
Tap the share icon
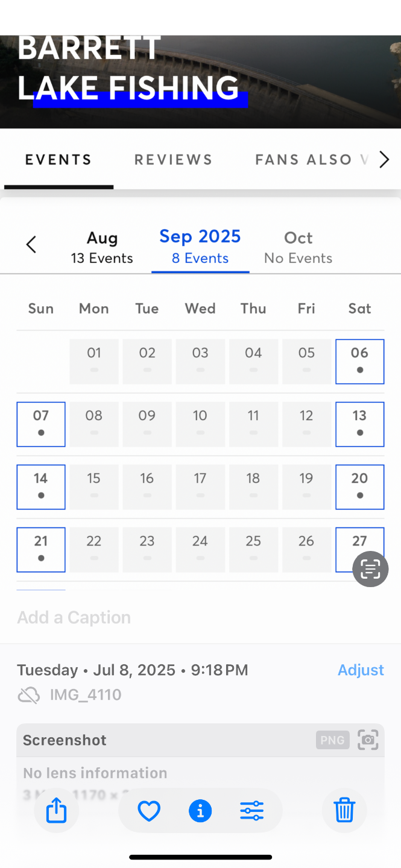click(x=56, y=810)
